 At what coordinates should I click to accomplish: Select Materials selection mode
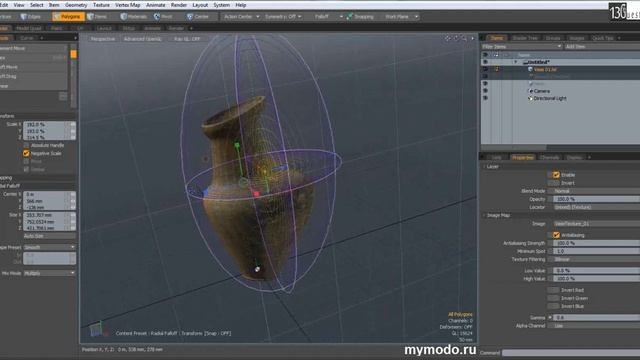(x=134, y=17)
